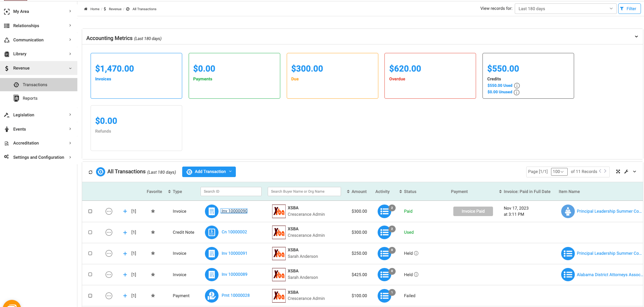Click the Home breadcrumb icon
The image size is (644, 307).
coord(86,9)
